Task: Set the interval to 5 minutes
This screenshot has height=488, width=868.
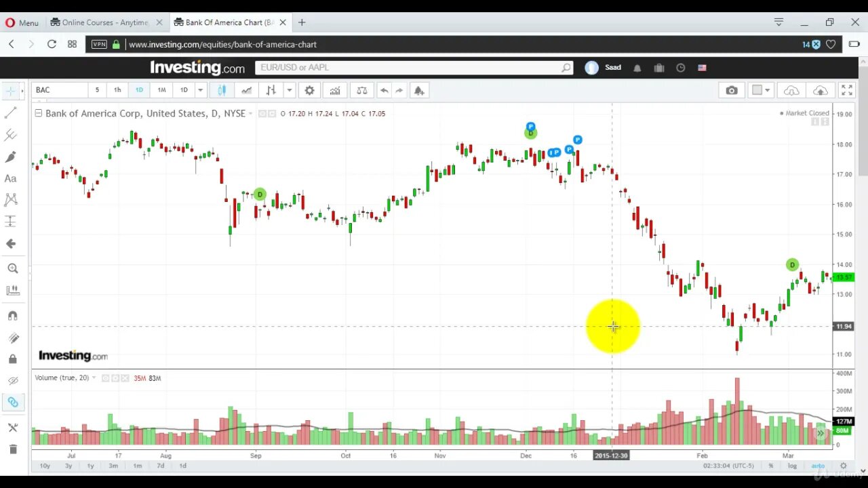Action: (97, 90)
